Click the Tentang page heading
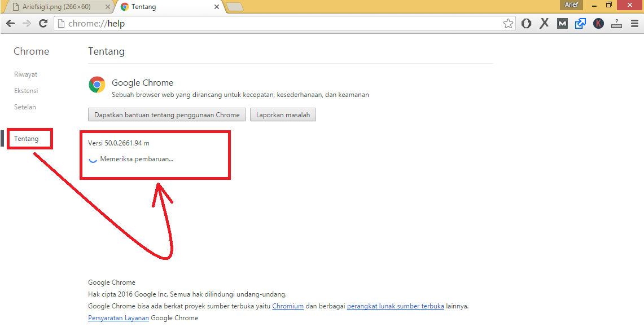Viewport: 644px width, 327px height. pyautogui.click(x=106, y=51)
